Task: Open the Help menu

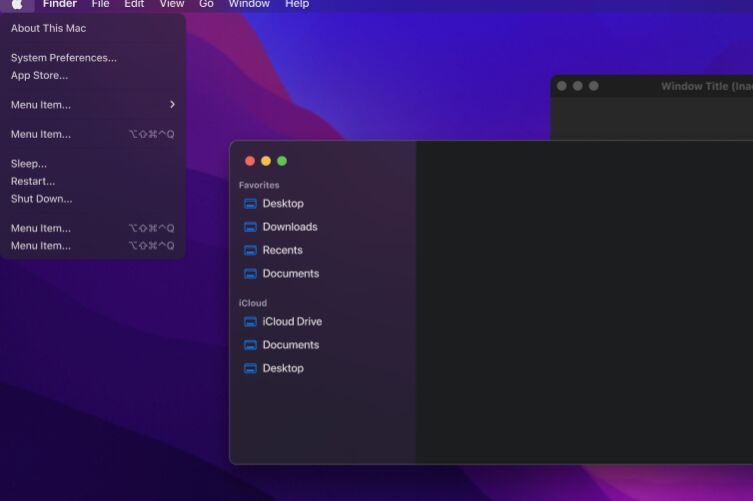Action: 297,4
